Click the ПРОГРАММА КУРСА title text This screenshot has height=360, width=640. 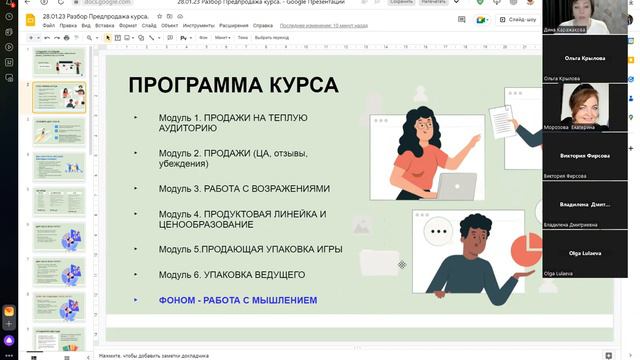pos(233,85)
